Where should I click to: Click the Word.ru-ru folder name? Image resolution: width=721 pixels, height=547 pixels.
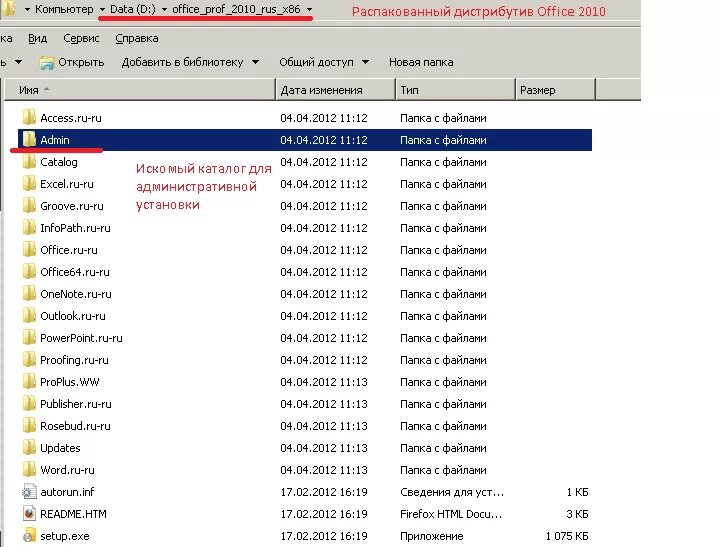tap(68, 470)
